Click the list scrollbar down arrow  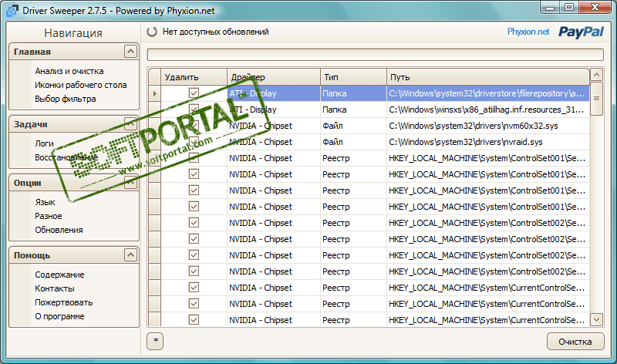[x=596, y=319]
